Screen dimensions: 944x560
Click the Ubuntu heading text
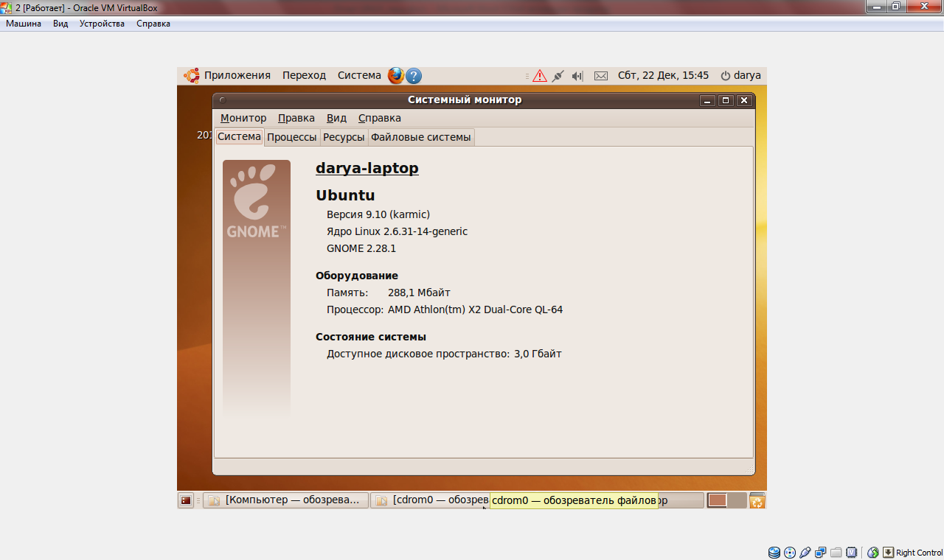(x=345, y=195)
